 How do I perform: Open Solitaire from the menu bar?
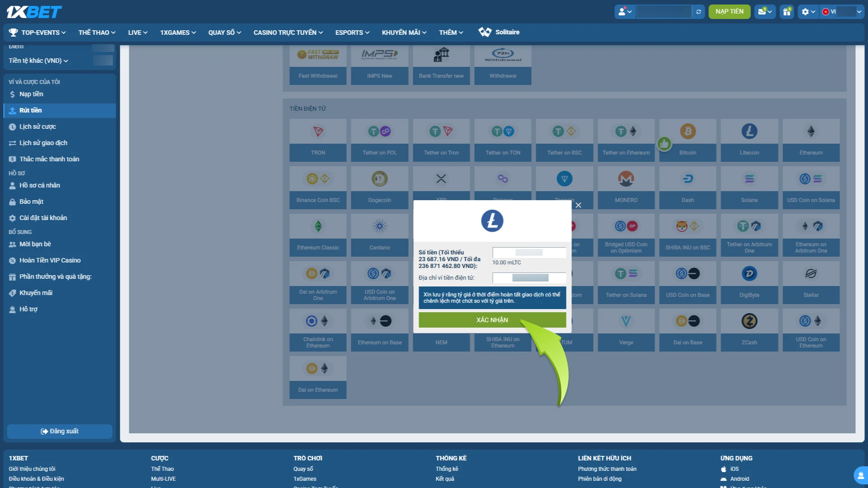(499, 32)
